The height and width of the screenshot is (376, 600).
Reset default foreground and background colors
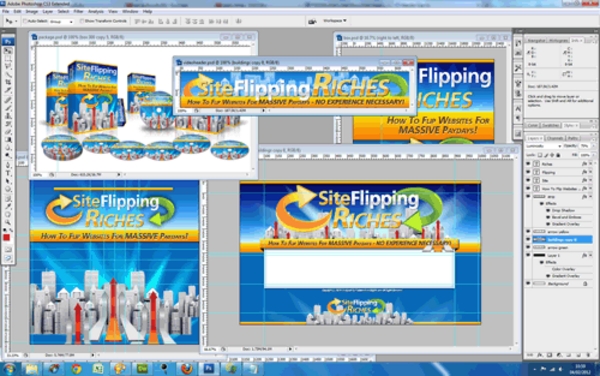point(5,230)
